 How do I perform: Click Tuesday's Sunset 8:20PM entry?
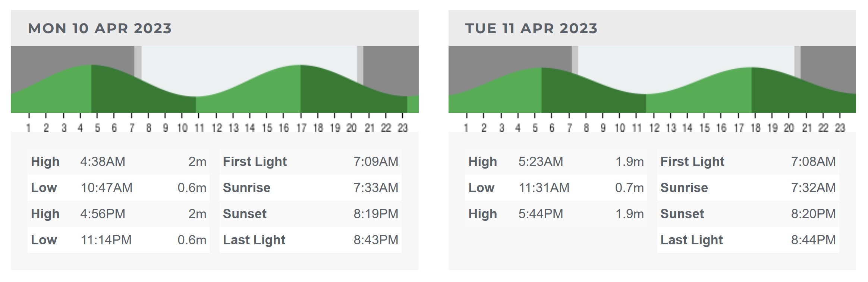coord(748,214)
